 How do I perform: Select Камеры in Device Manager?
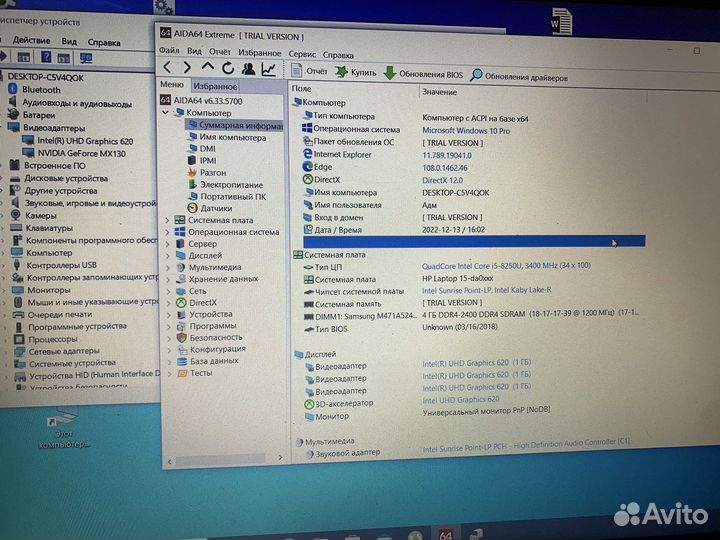click(40, 215)
